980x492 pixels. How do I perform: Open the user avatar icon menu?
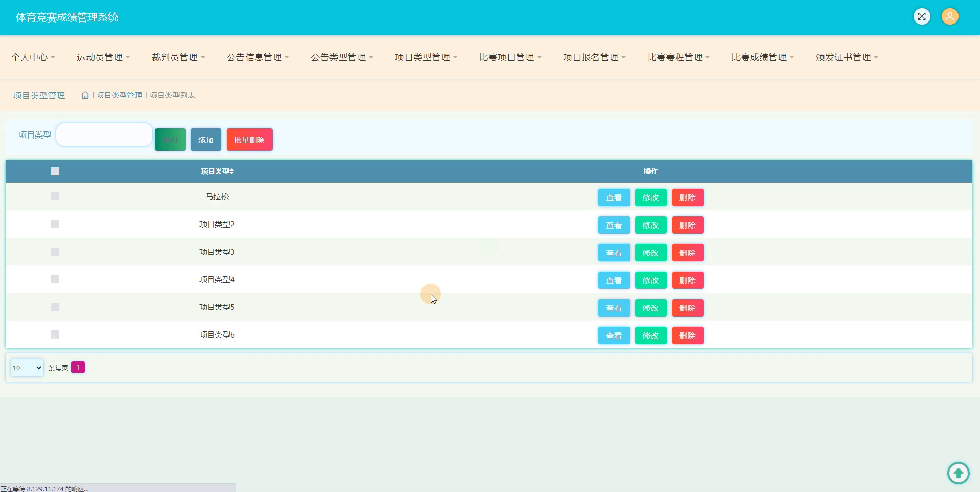950,16
